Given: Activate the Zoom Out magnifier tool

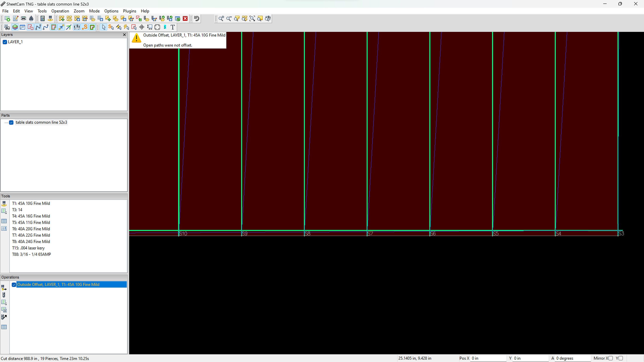Looking at the screenshot, I should (229, 18).
